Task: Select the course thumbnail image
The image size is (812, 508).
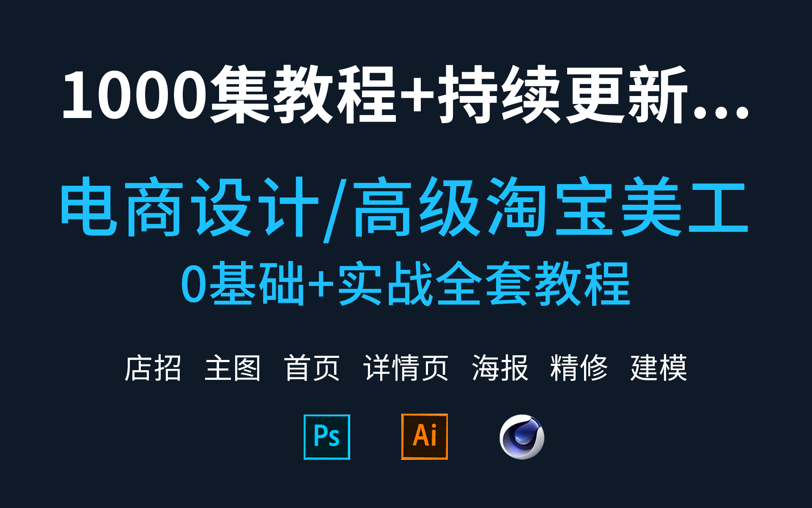Action: (406, 254)
